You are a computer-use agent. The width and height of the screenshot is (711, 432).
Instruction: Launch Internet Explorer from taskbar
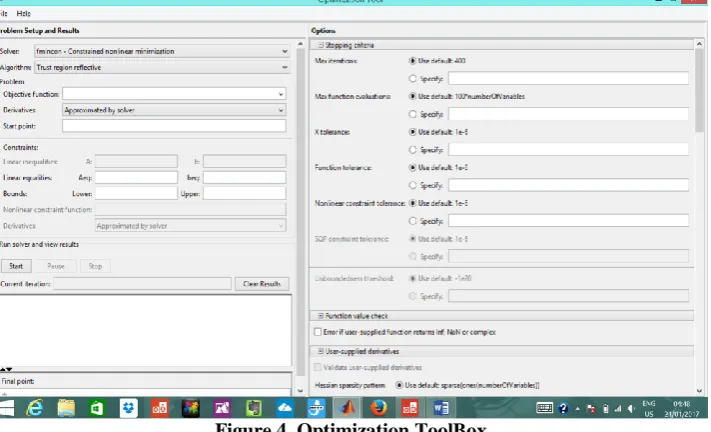(34, 408)
